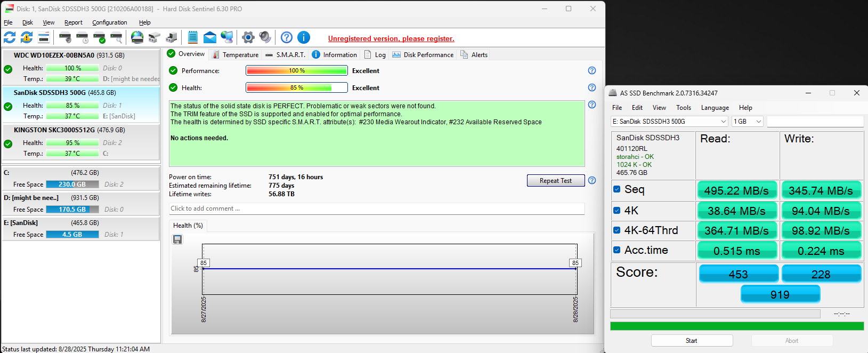Click the globe-with-disk toolbar icon
Viewport: 868px width, 353px height.
tap(137, 37)
